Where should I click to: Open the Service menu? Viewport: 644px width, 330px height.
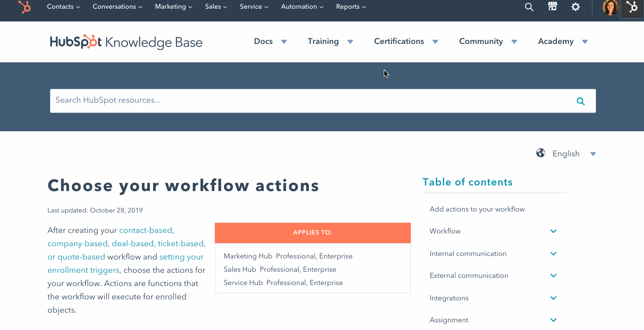coord(254,7)
